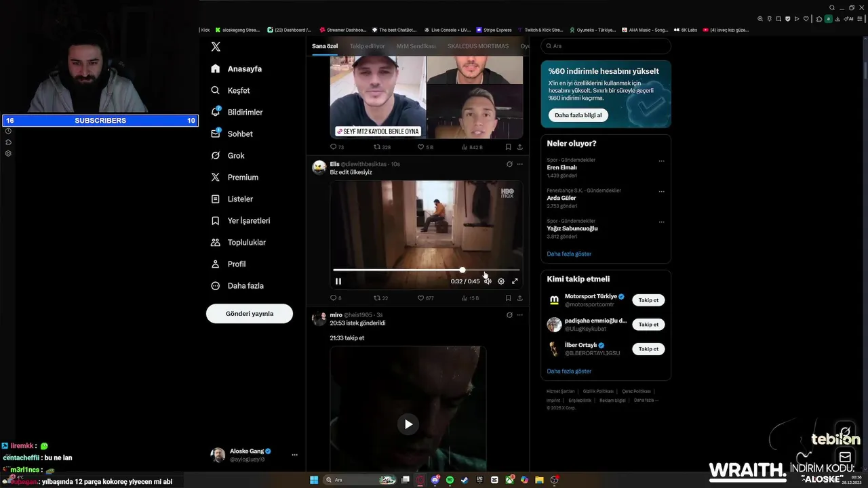Open options for Arda Güler trend
This screenshot has width=868, height=488.
661,191
